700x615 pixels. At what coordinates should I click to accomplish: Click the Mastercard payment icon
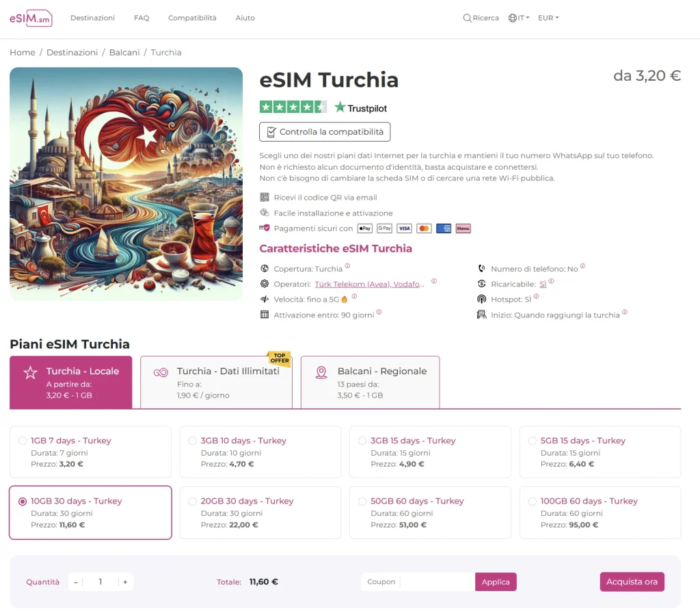[x=424, y=228]
